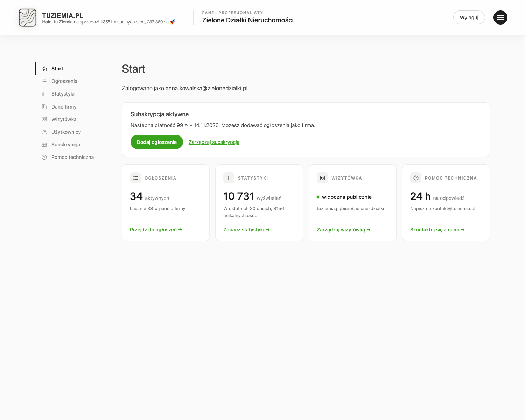Screen dimensions: 525x420
Task: Follow the Przejdź do ogłoszeń link
Action: [156, 230]
